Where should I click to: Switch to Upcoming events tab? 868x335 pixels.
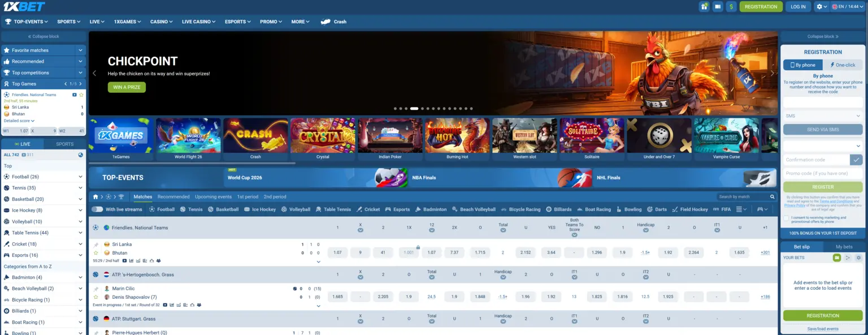pyautogui.click(x=213, y=197)
